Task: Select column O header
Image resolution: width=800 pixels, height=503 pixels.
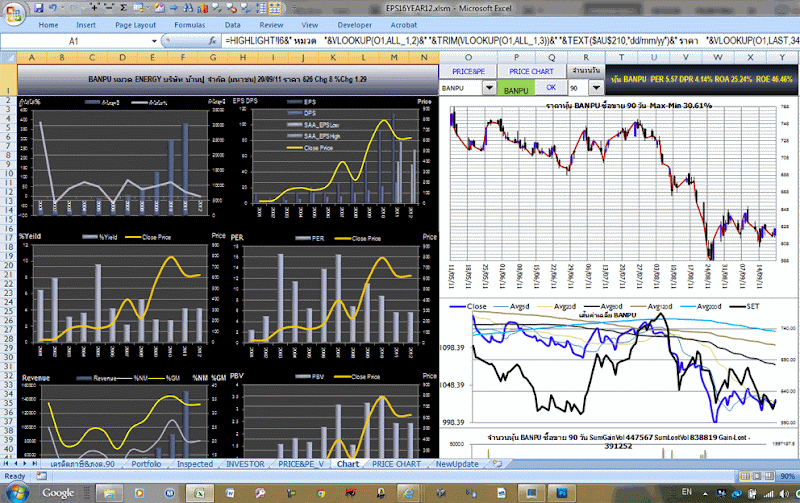Action: coord(468,57)
